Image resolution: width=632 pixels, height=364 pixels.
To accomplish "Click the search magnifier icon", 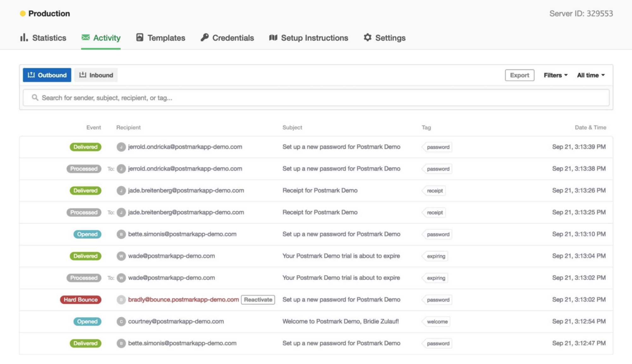I will (35, 97).
